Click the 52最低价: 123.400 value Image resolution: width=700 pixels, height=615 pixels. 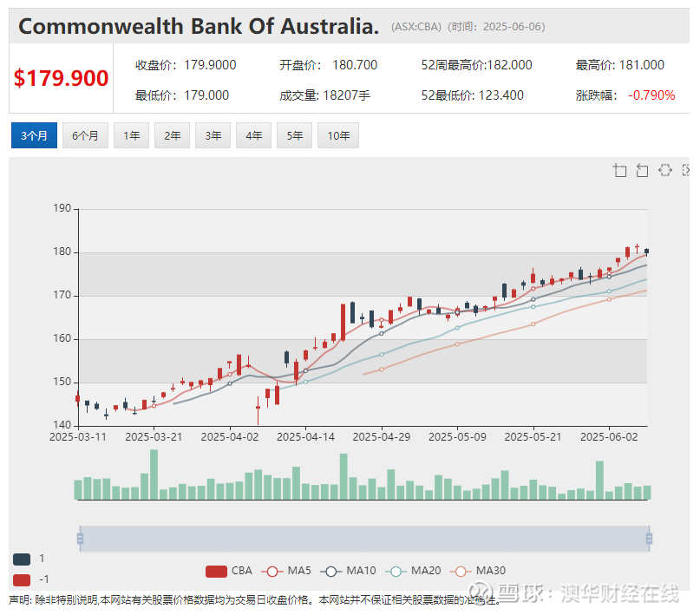point(473,95)
